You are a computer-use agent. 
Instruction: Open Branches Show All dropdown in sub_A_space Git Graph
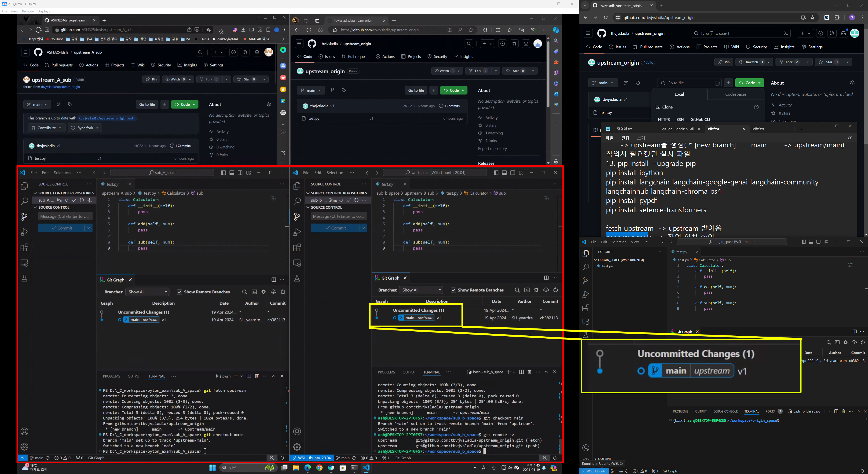(147, 292)
